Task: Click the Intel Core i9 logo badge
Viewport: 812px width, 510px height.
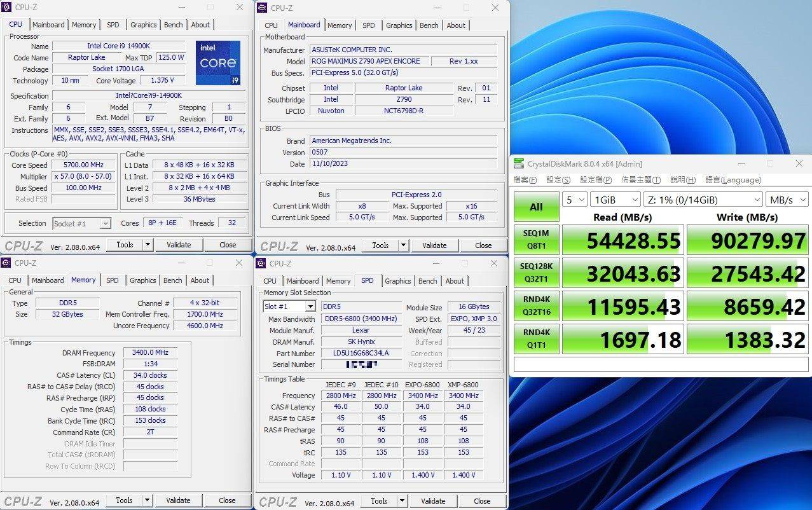Action: pyautogui.click(x=218, y=64)
